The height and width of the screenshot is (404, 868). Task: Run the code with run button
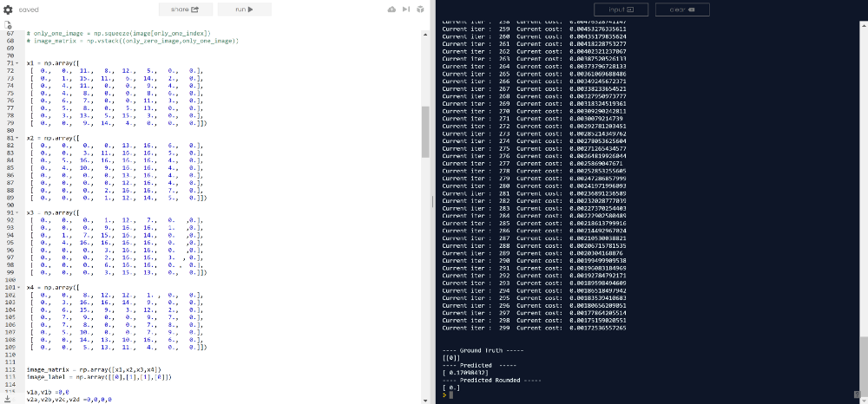point(245,10)
